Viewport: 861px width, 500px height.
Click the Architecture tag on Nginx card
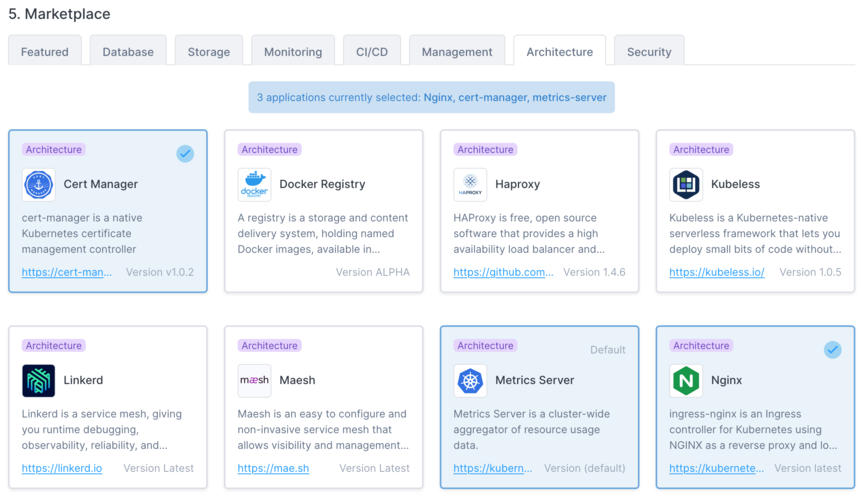pos(701,345)
